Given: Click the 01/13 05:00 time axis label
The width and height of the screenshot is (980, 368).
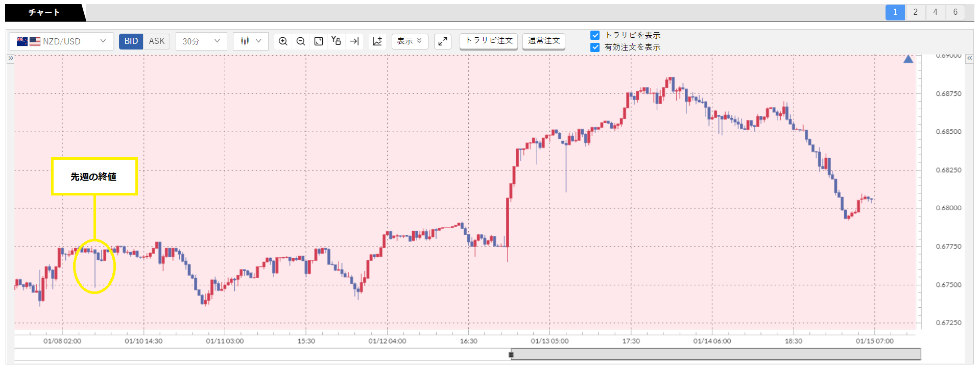Looking at the screenshot, I should pyautogui.click(x=549, y=341).
